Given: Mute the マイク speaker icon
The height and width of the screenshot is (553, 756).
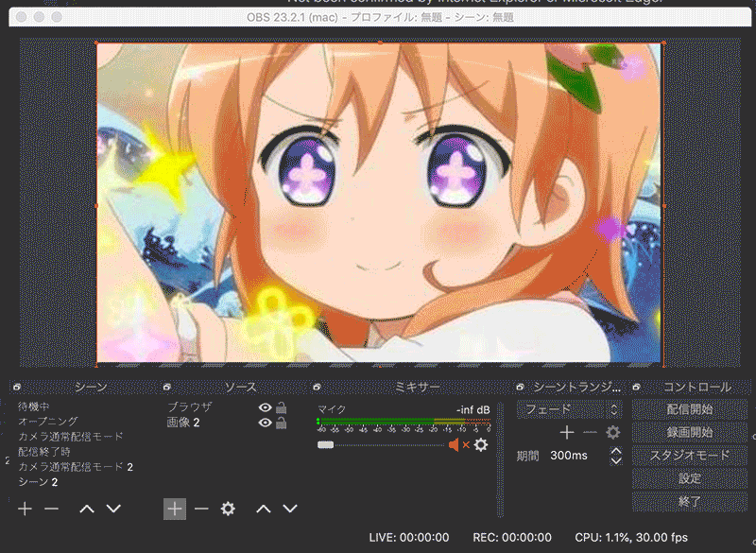Looking at the screenshot, I should (454, 444).
